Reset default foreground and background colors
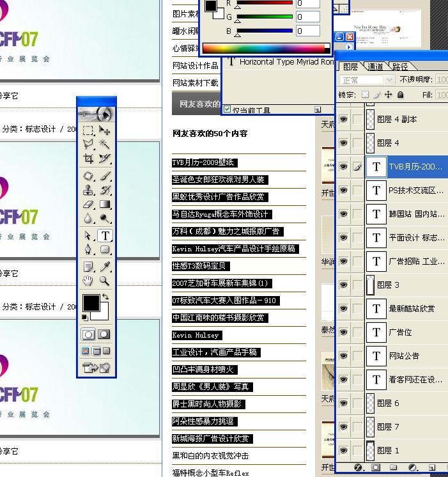The image size is (448, 477). pyautogui.click(x=85, y=317)
